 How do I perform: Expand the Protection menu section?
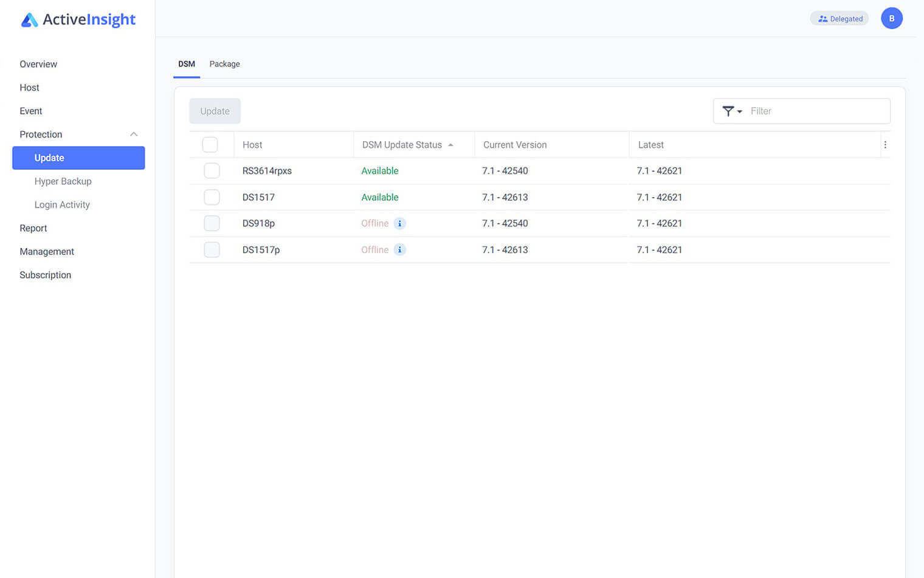tap(41, 134)
